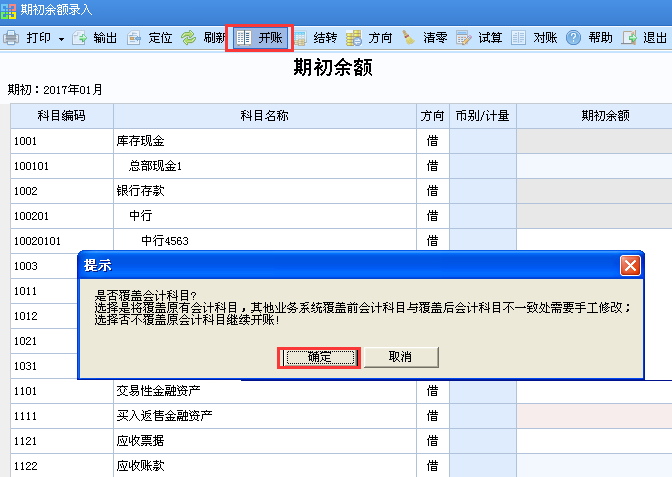Select 交易性金融资产 account row
The width and height of the screenshot is (672, 477).
(341, 391)
